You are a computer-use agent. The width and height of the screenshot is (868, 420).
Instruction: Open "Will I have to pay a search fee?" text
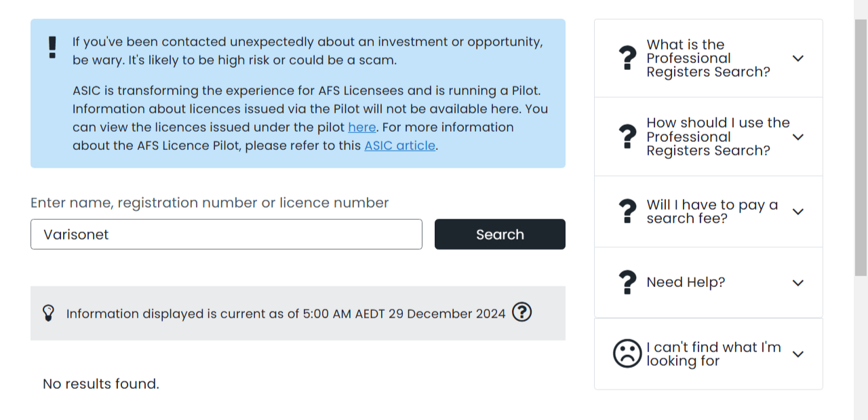[x=711, y=212]
